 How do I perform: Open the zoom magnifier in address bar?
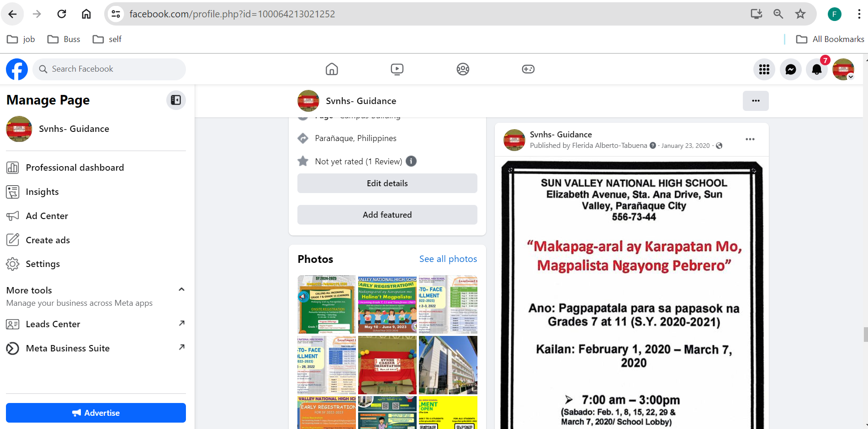778,14
